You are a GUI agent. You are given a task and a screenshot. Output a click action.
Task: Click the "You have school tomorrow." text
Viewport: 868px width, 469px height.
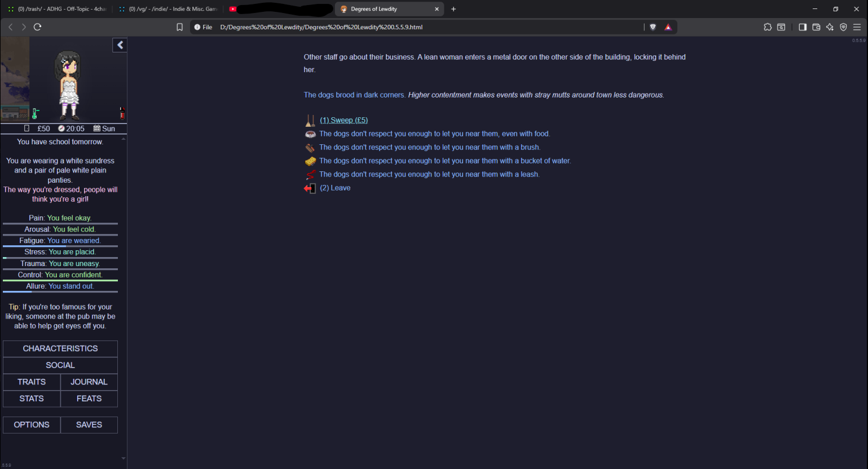(x=60, y=142)
